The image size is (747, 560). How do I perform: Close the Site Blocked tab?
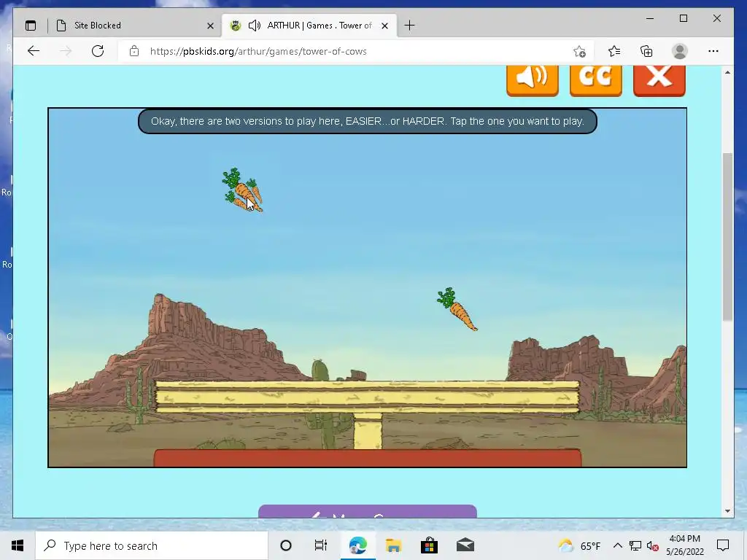pyautogui.click(x=210, y=26)
